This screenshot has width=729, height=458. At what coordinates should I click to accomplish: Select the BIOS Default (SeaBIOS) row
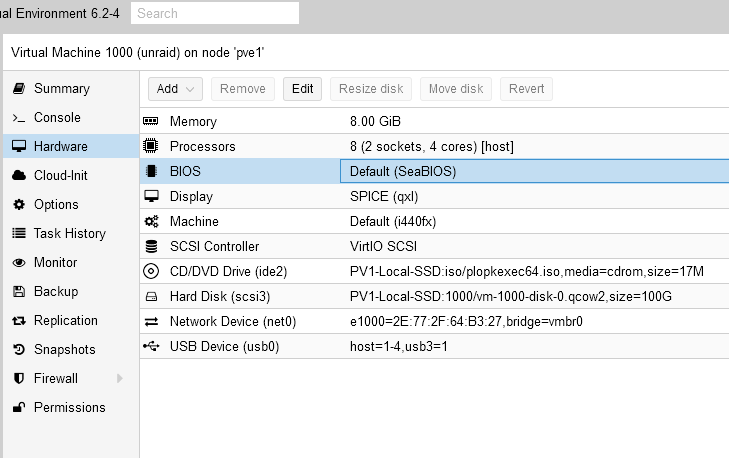pos(434,171)
